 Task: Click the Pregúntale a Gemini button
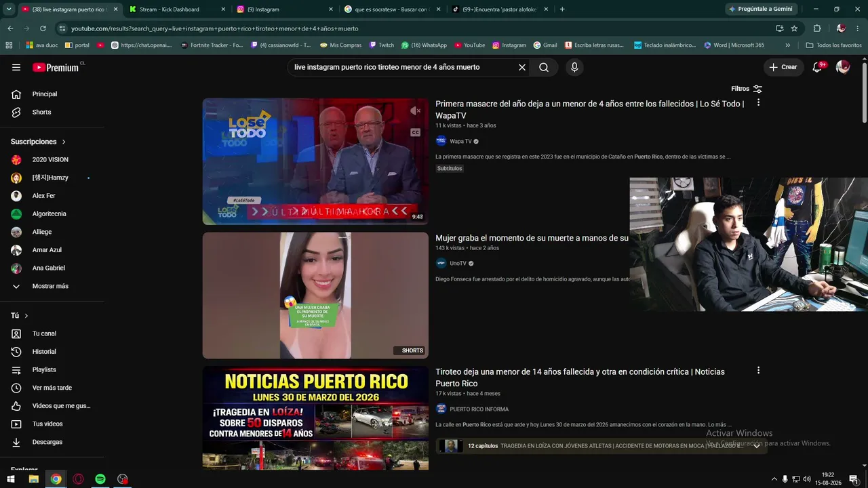click(x=760, y=9)
